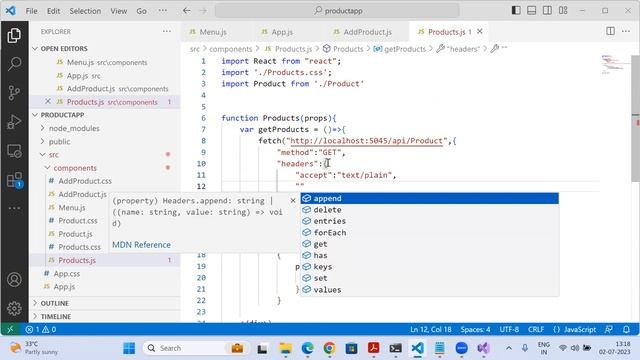This screenshot has width=640, height=360.
Task: Open the Go menu
Action: pyautogui.click(x=141, y=11)
